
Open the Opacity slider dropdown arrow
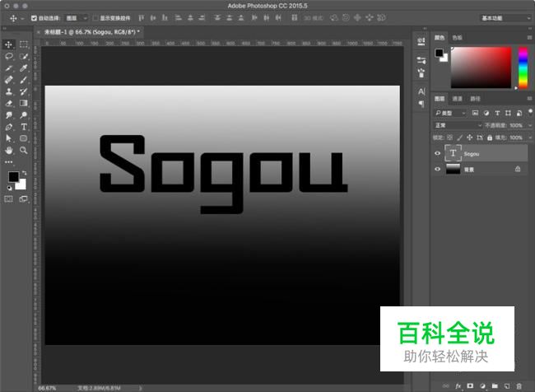click(530, 125)
